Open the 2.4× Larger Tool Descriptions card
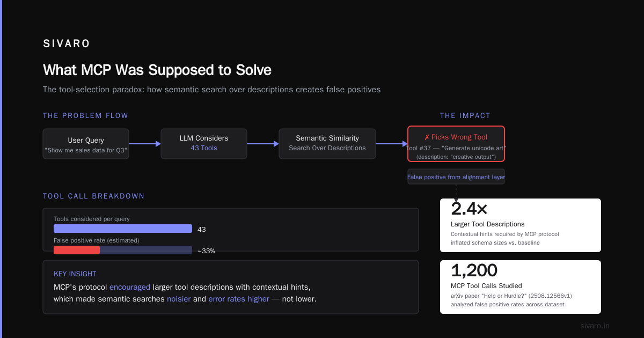 521,225
